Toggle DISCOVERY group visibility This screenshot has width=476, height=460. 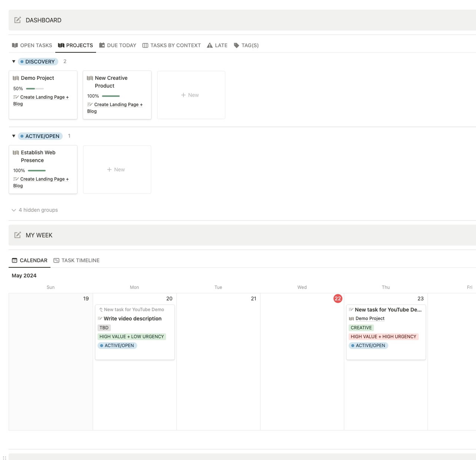point(14,62)
